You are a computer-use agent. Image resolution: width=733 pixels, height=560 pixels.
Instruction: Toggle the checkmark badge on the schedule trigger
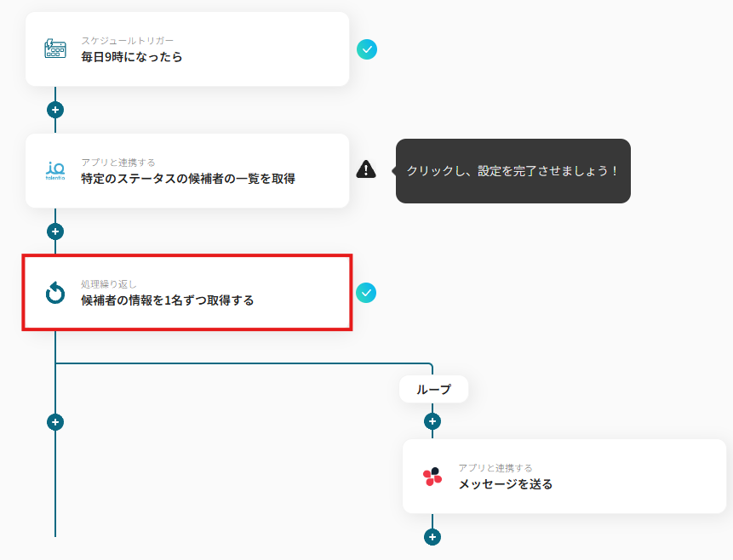(367, 49)
